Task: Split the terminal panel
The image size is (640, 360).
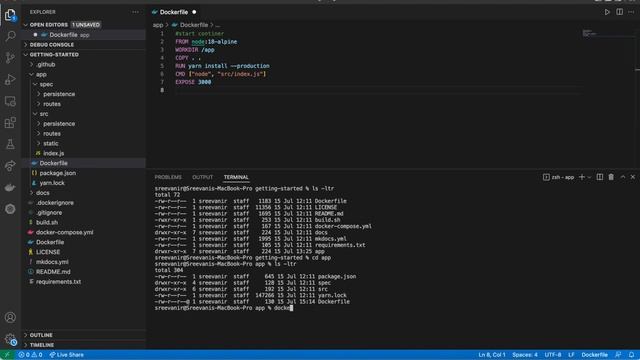Action: click(x=600, y=177)
